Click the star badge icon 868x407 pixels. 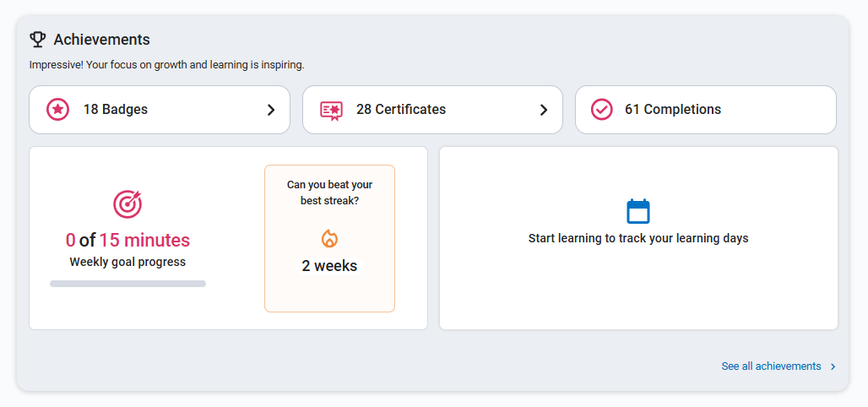(x=57, y=110)
